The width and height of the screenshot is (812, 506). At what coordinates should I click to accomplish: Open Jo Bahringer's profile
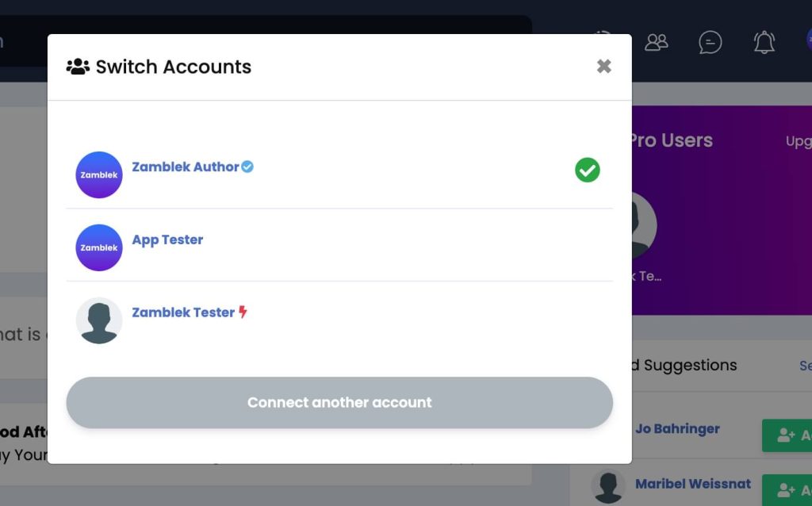coord(677,429)
